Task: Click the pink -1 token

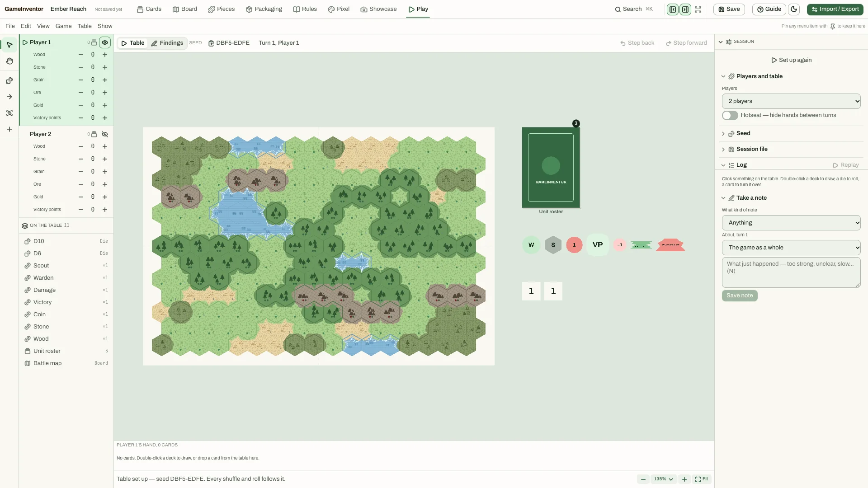Action: coord(620,245)
